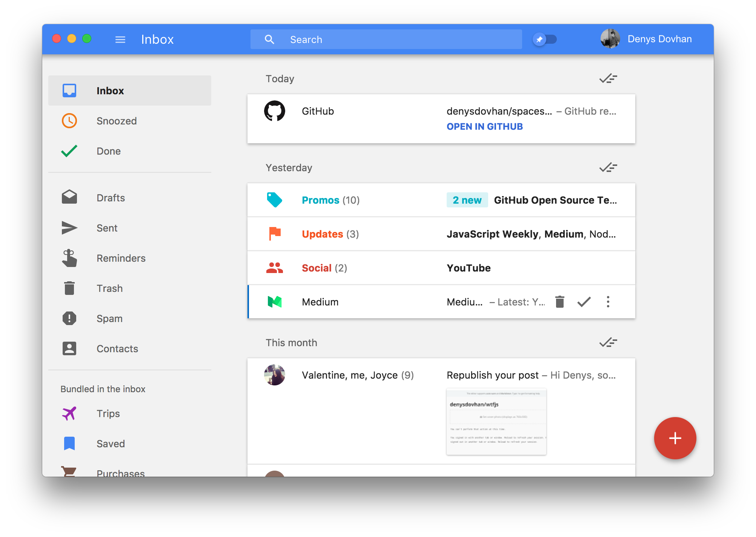Click the trash icon on Medium email
Screen dimensions: 756x537
tap(560, 302)
